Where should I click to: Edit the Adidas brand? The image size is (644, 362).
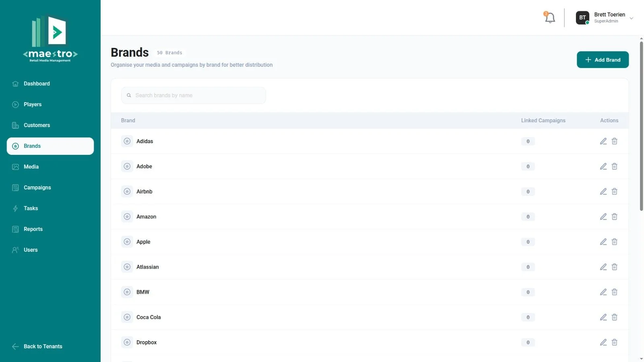click(x=603, y=141)
